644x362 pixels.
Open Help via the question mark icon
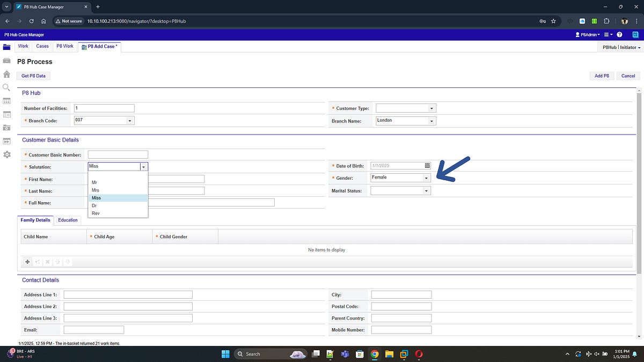pos(619,34)
